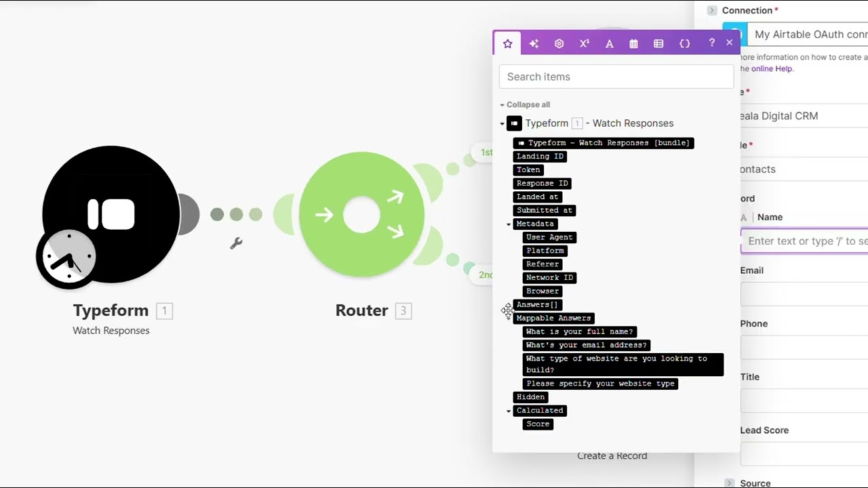Select 'What's your email address?' pill
868x488 pixels.
coord(587,345)
